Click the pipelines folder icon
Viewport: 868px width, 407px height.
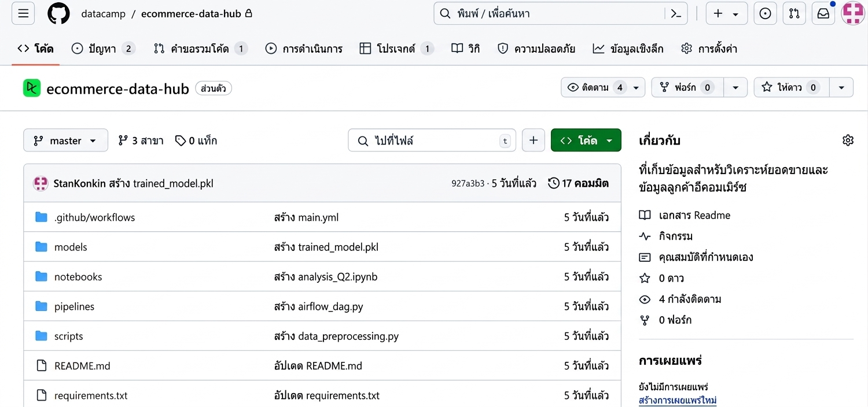[x=41, y=306]
